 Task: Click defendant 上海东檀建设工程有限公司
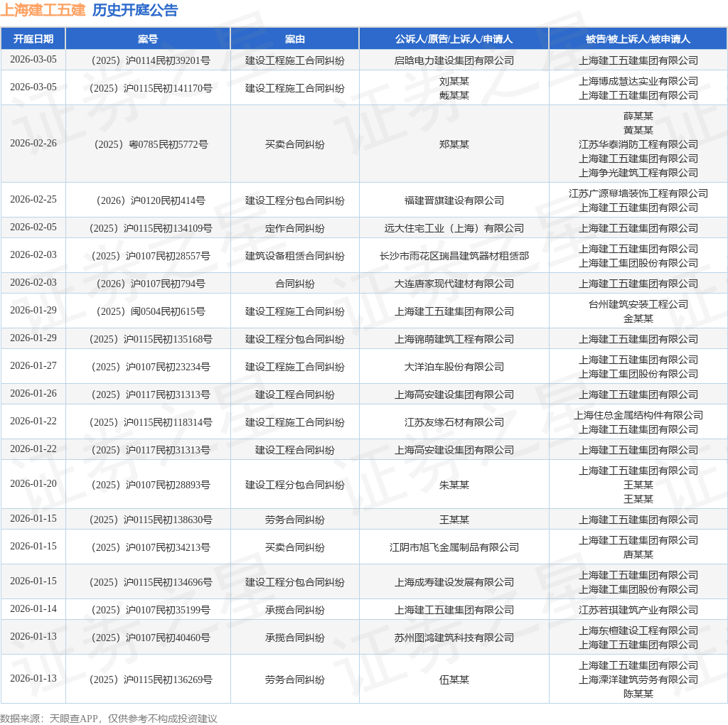pos(638,630)
